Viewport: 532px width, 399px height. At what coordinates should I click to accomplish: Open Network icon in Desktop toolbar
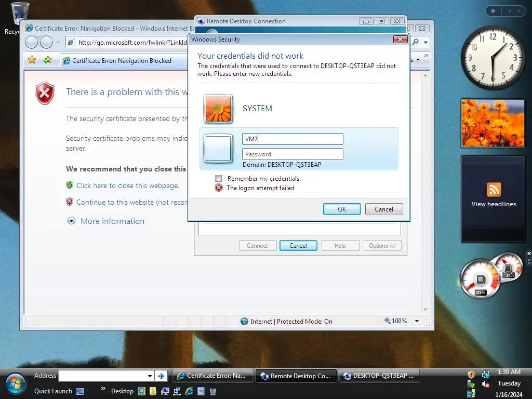[x=177, y=391]
